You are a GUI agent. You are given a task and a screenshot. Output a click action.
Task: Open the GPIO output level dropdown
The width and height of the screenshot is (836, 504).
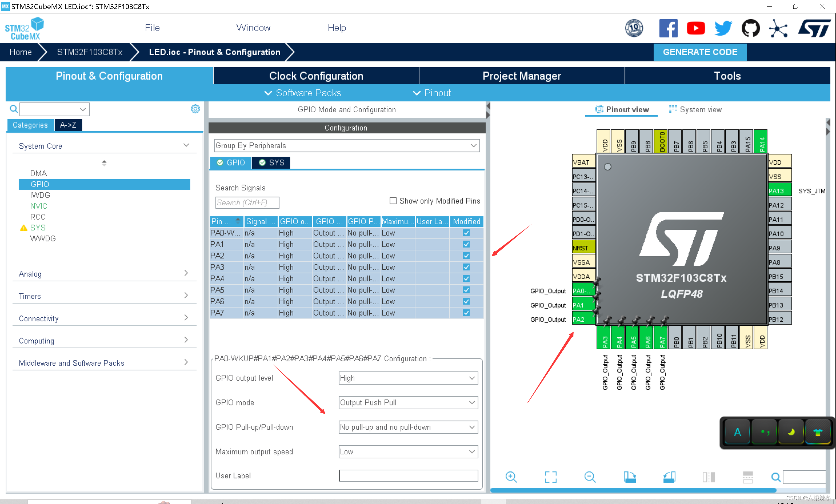coord(408,378)
